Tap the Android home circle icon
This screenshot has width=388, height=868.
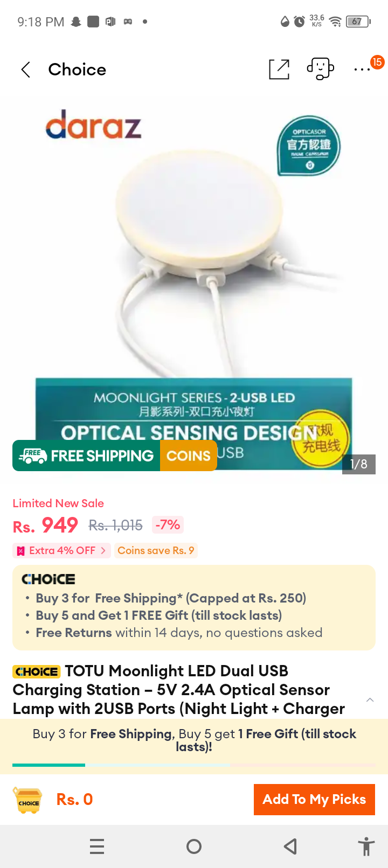(194, 846)
